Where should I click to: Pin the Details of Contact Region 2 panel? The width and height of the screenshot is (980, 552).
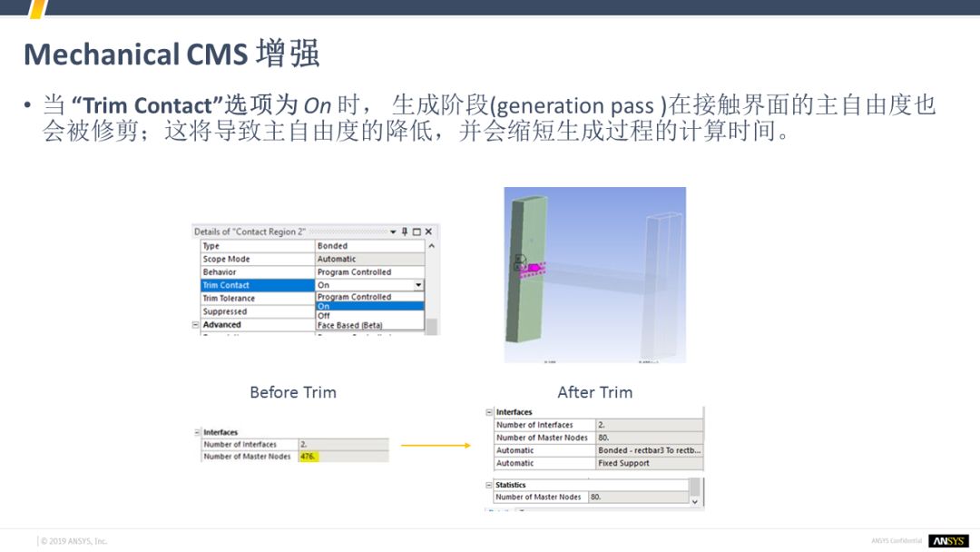tap(405, 232)
